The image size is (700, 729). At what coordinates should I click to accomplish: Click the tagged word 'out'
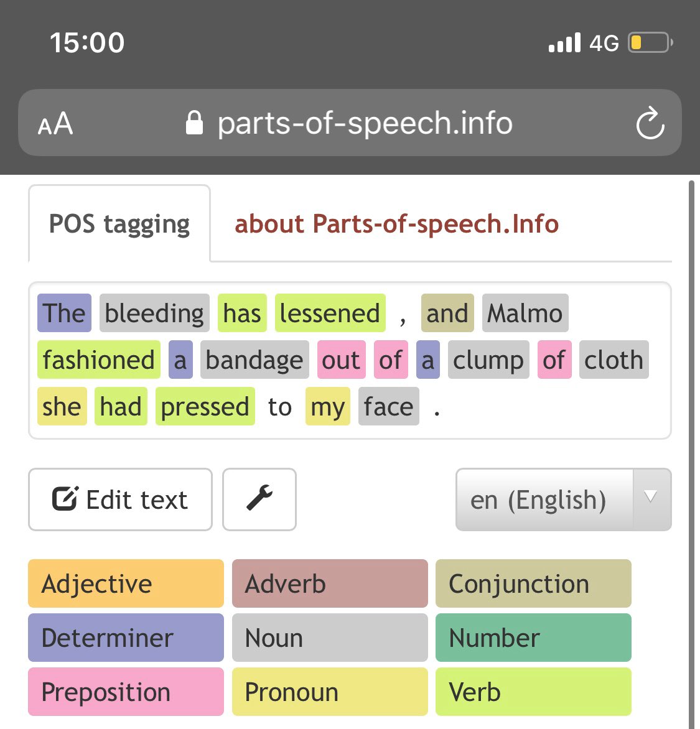(342, 360)
